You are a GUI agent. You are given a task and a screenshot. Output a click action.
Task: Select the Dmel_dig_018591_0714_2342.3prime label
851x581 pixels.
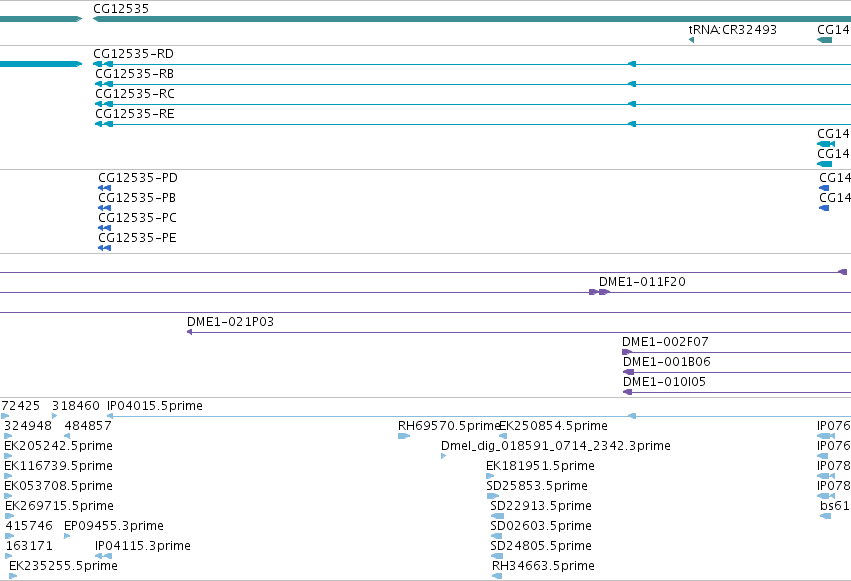click(x=556, y=446)
